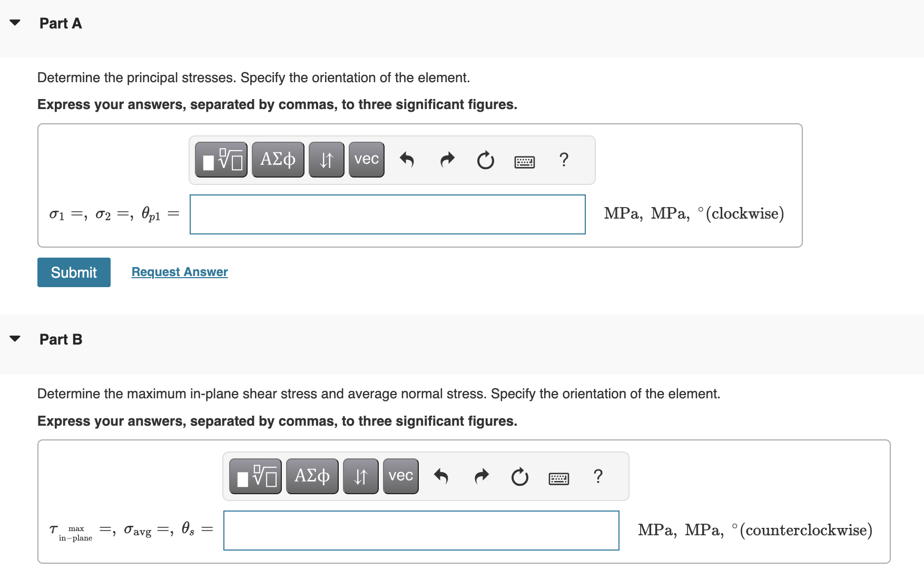Open the Greek symbols ΑΣφ menu in Part A
The width and height of the screenshot is (924, 569).
278,159
